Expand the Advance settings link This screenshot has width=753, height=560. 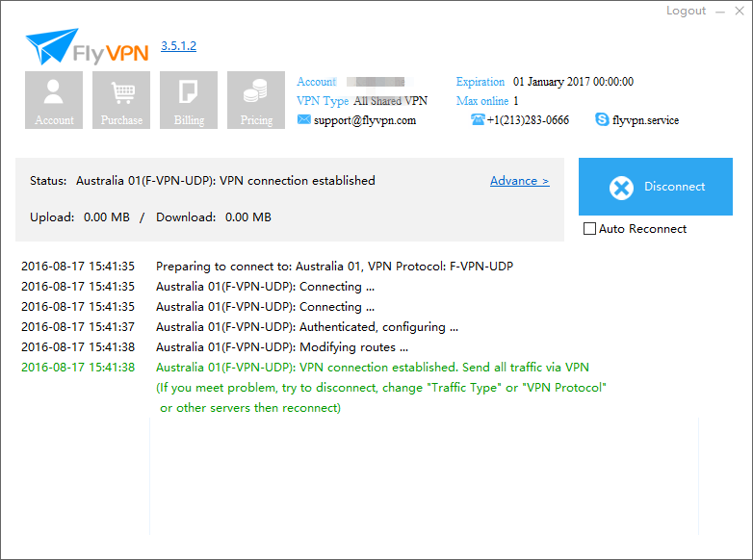point(520,181)
